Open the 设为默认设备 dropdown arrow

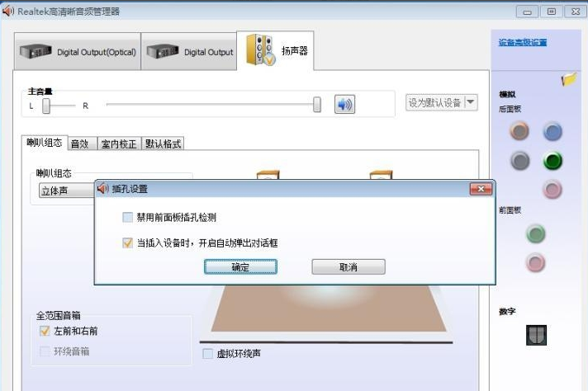(x=471, y=101)
